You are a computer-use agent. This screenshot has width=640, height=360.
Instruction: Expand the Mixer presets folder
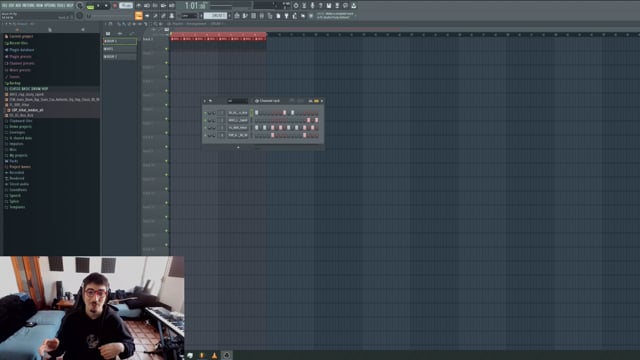coord(19,70)
